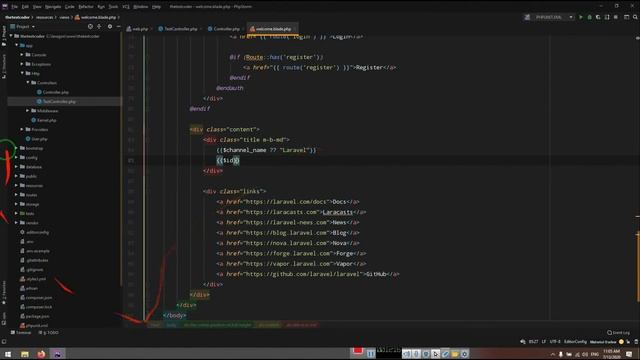640x360 pixels.
Task: Collapse the app folder
Action: click(x=16, y=45)
